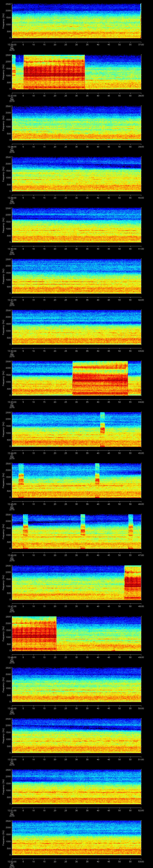
Task: Click the middle burst in the 12:46 spectrogram
Action: click(x=83, y=530)
